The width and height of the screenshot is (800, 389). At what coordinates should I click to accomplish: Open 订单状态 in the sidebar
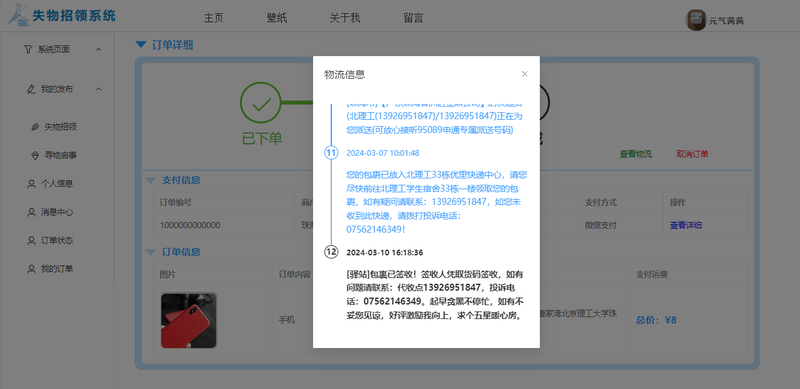pos(57,240)
